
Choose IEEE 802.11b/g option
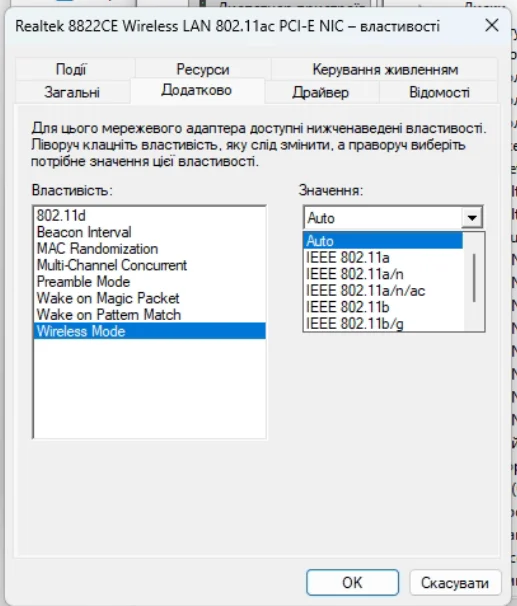click(383, 323)
